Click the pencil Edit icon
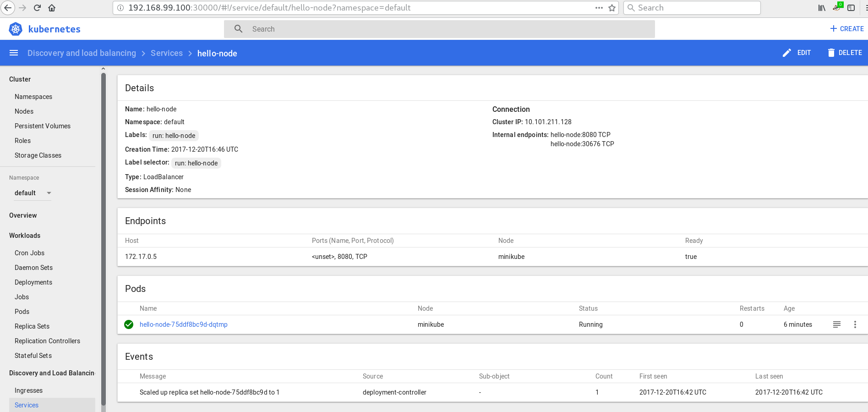The height and width of the screenshot is (412, 868). 786,53
